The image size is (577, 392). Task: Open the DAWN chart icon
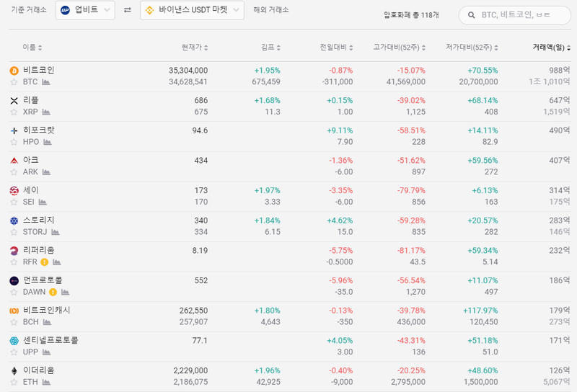65,293
